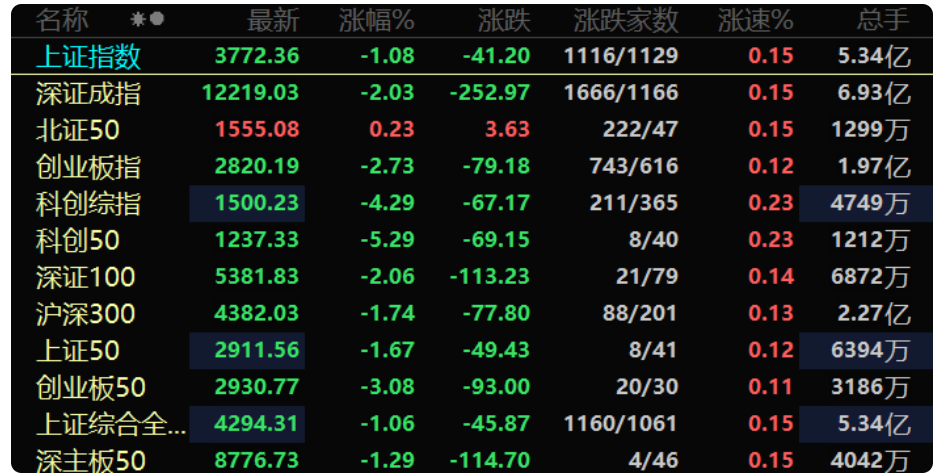The width and height of the screenshot is (939, 473).
Task: Select the 上证综合全... row
Action: (x=472, y=425)
